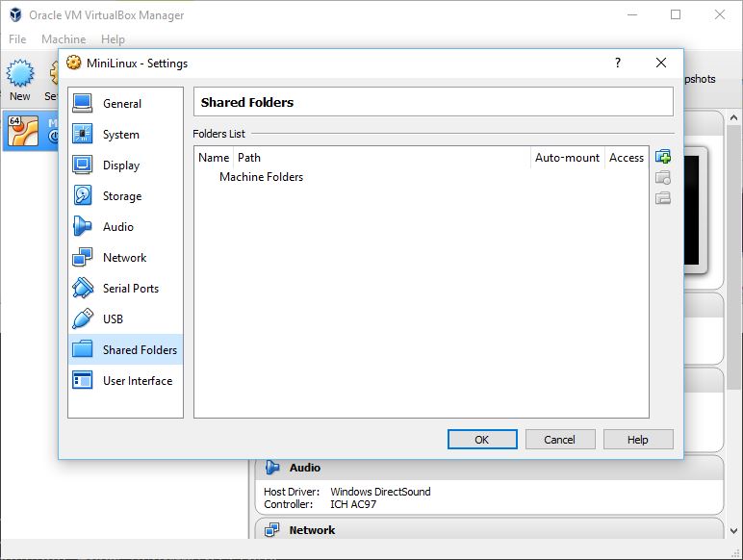Click scroll up arrow in Manager details

click(x=733, y=117)
